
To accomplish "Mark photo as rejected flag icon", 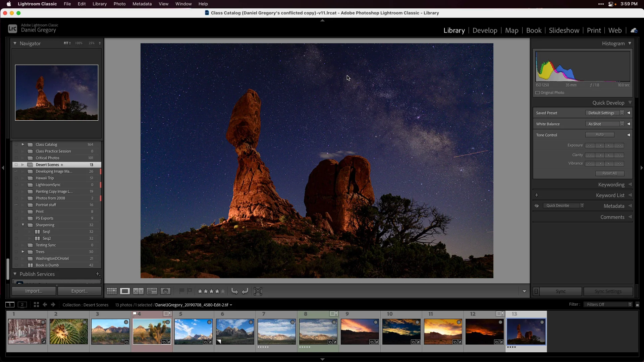I will tap(190, 291).
